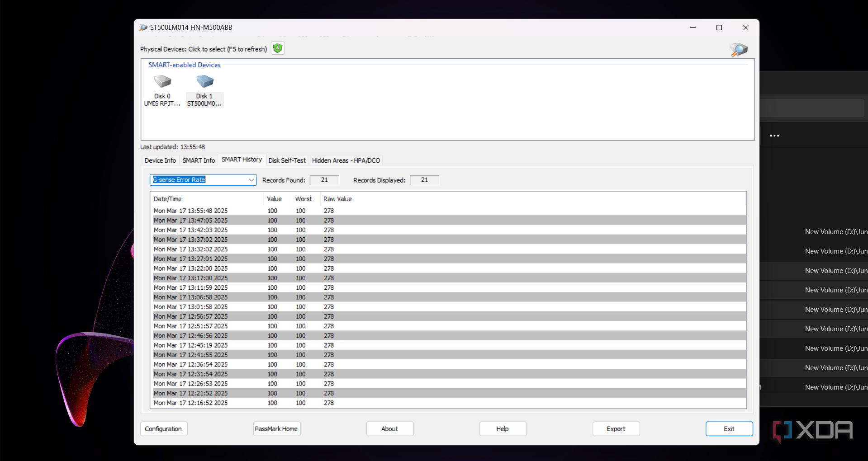
Task: Open the three-dot menu in background window
Action: [774, 136]
